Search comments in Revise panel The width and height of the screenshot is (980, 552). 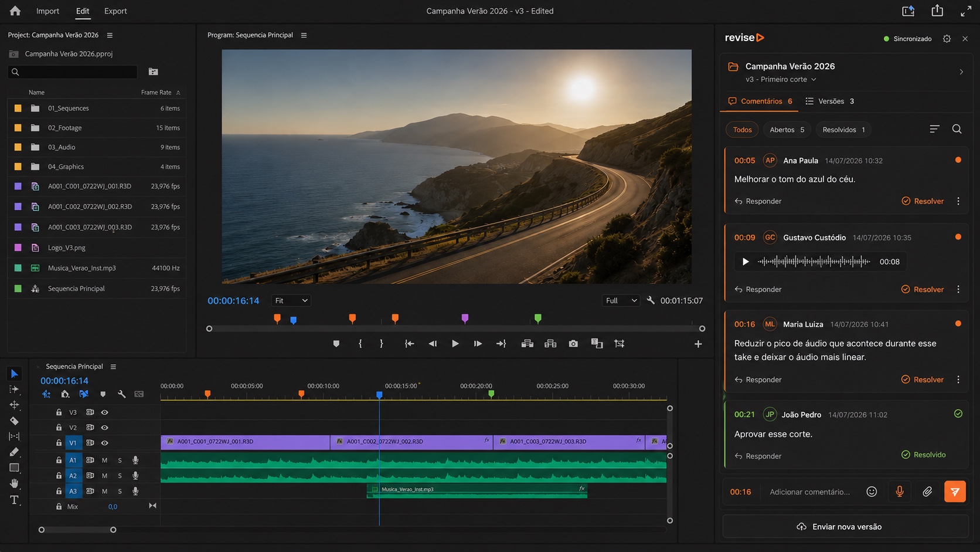(957, 129)
